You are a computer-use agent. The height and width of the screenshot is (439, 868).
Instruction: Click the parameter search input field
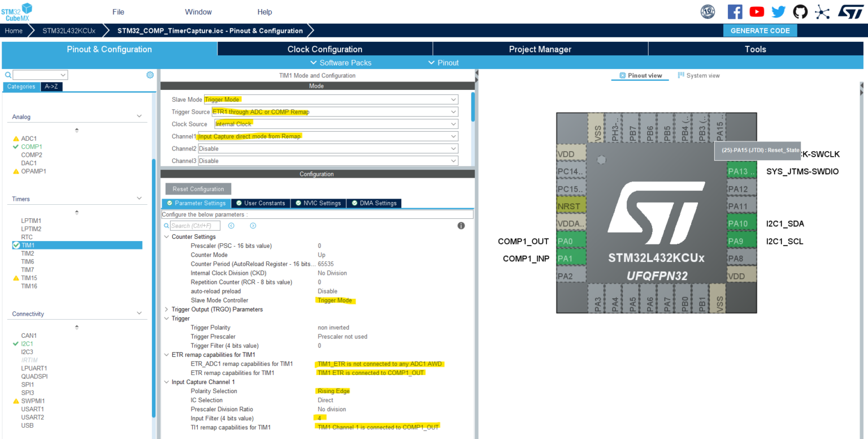click(x=195, y=226)
